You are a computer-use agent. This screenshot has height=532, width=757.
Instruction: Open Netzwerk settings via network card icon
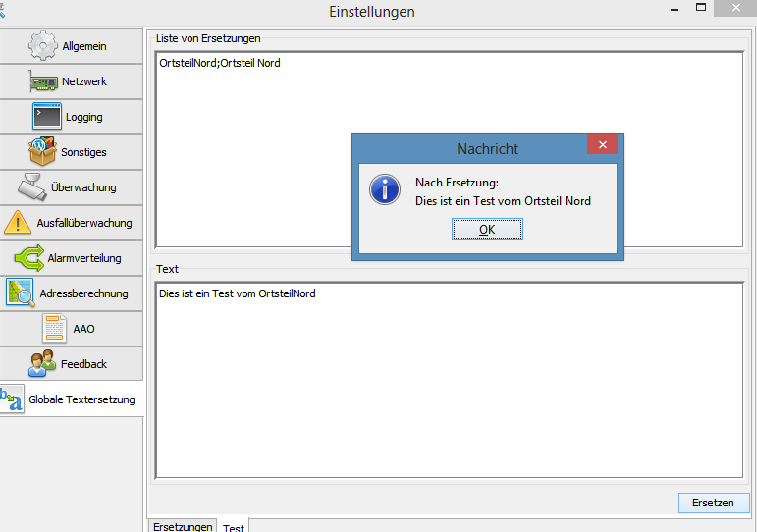tap(44, 81)
